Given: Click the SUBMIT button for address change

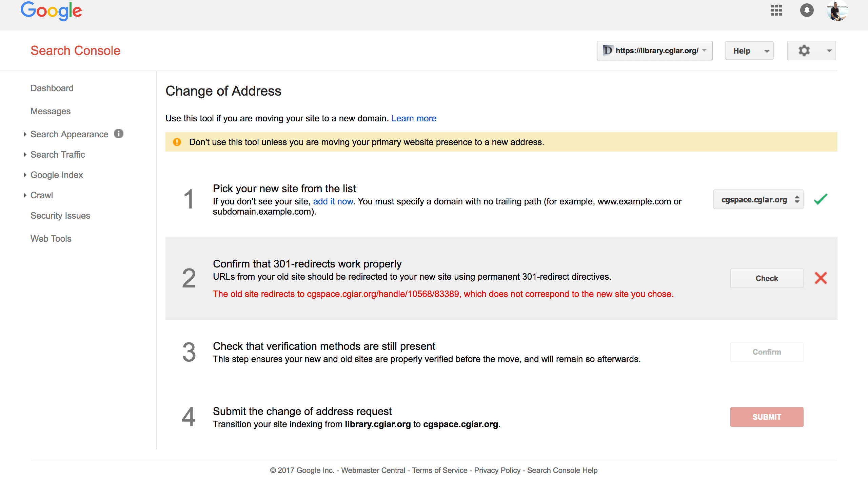Looking at the screenshot, I should click(766, 416).
